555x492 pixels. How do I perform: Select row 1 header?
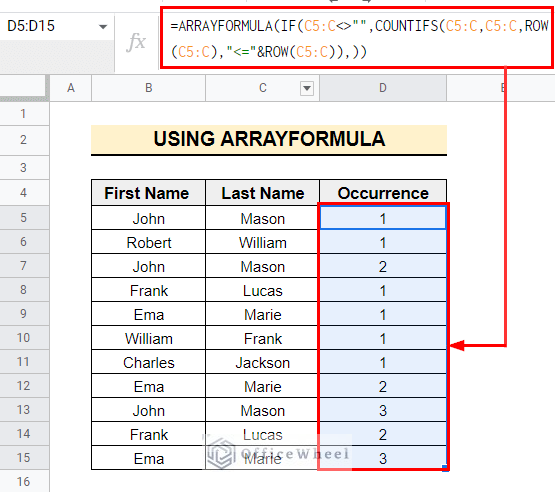(x=23, y=114)
